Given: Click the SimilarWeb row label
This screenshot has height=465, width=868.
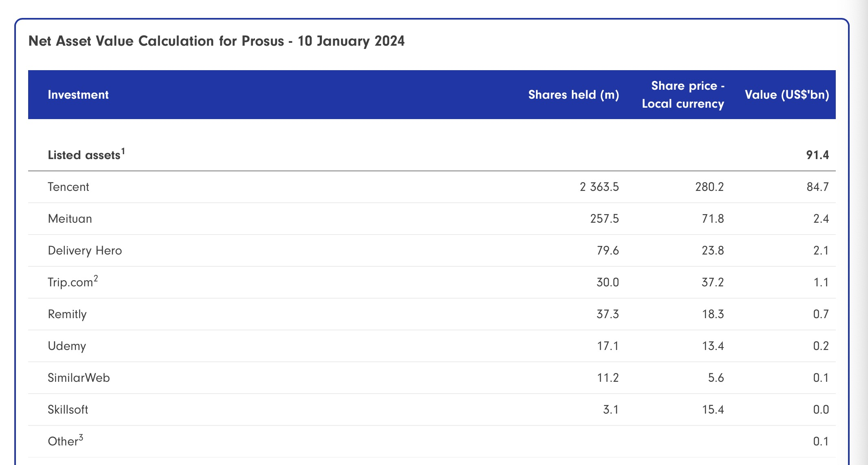Looking at the screenshot, I should (x=79, y=378).
